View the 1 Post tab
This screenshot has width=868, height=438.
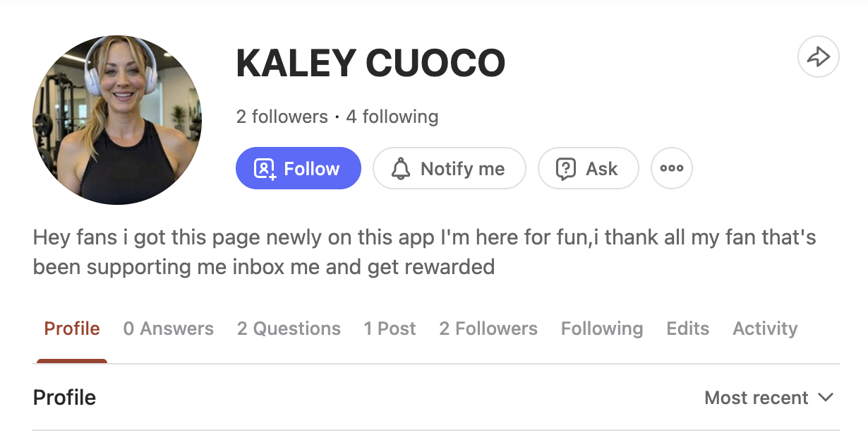(390, 328)
